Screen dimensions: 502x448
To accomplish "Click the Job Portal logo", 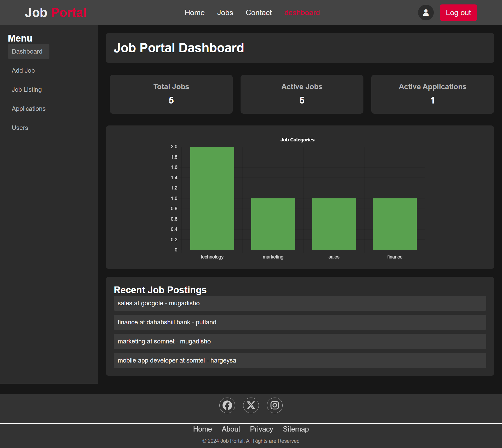I will [56, 13].
